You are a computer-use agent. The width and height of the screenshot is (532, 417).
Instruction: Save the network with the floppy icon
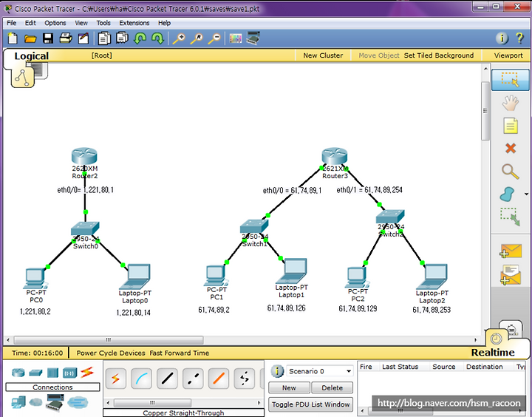tap(48, 38)
